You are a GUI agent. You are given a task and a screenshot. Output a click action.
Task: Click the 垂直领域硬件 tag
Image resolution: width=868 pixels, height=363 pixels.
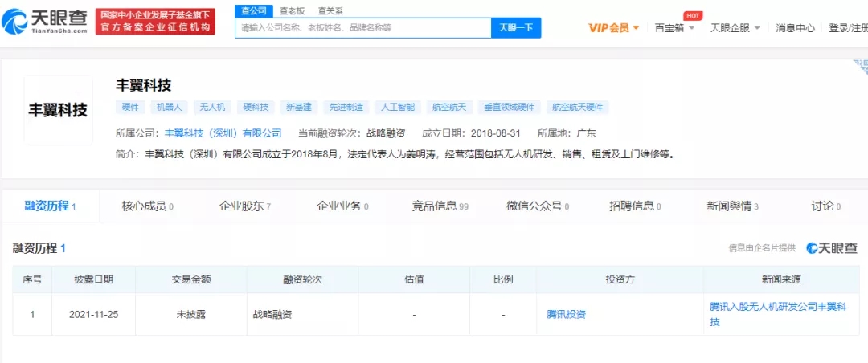coord(509,108)
